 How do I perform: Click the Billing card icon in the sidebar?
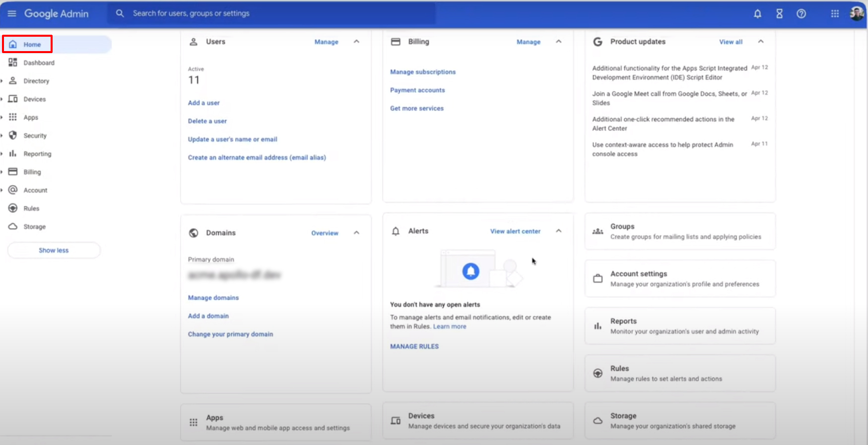coord(13,172)
